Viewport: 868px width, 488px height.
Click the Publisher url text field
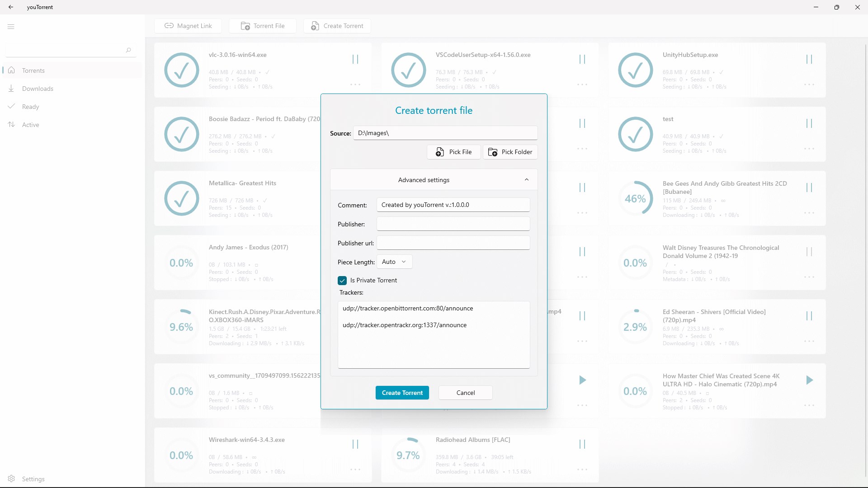(x=453, y=243)
